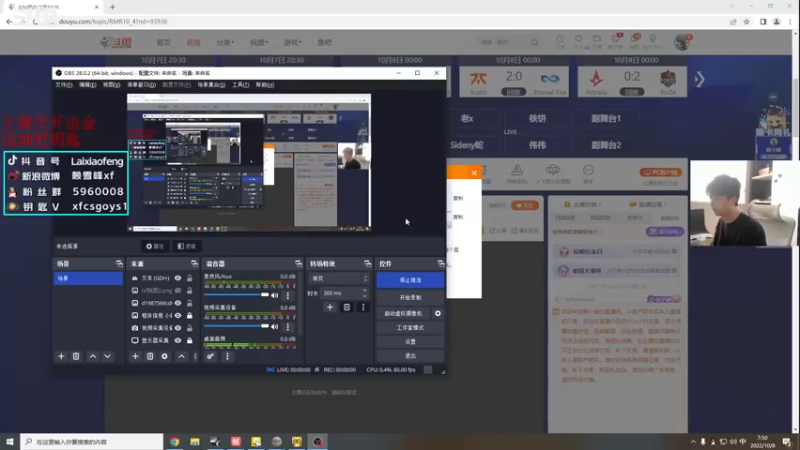Open OBS 停靠窗口 menu
This screenshot has width=800, height=450.
tap(141, 85)
